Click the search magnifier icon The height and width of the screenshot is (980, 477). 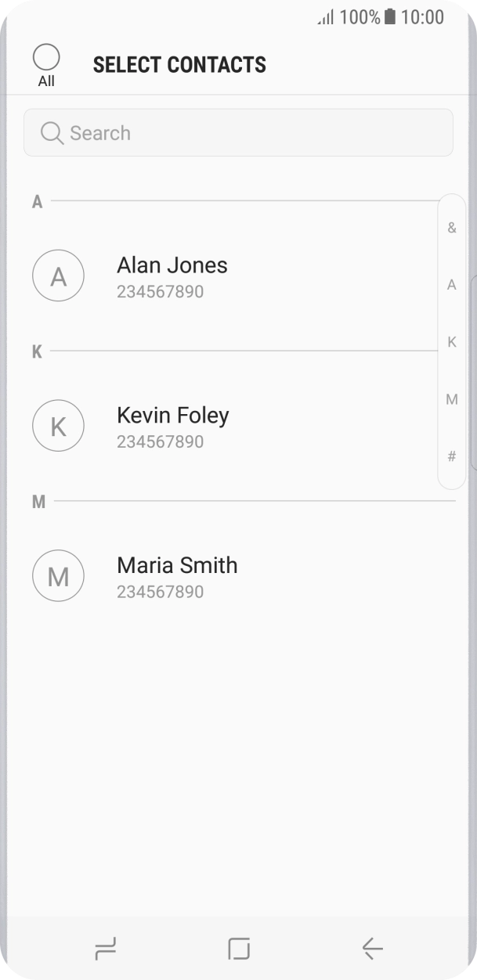[52, 133]
